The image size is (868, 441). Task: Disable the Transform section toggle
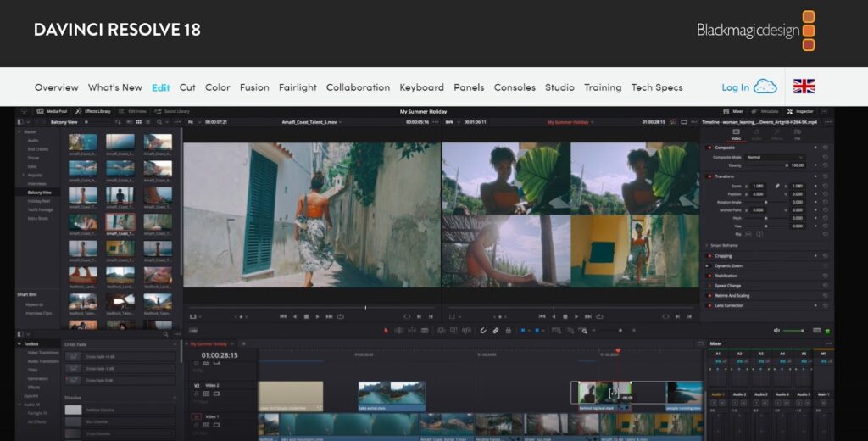click(x=709, y=176)
